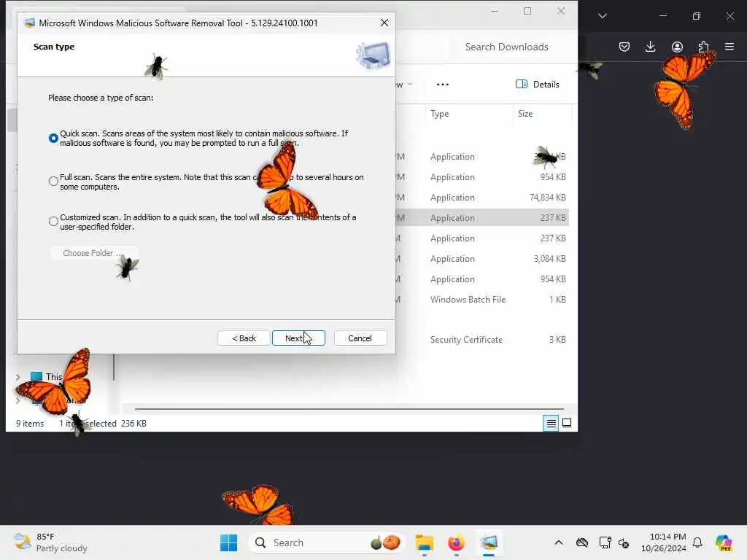Click the removal tool taskbar icon
747x560 pixels.
pos(489,542)
